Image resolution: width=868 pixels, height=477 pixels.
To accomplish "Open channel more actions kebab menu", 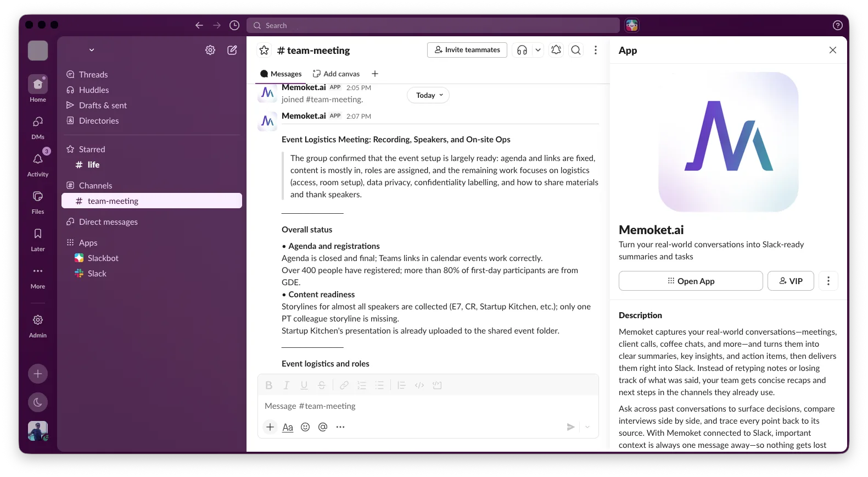I will [596, 50].
